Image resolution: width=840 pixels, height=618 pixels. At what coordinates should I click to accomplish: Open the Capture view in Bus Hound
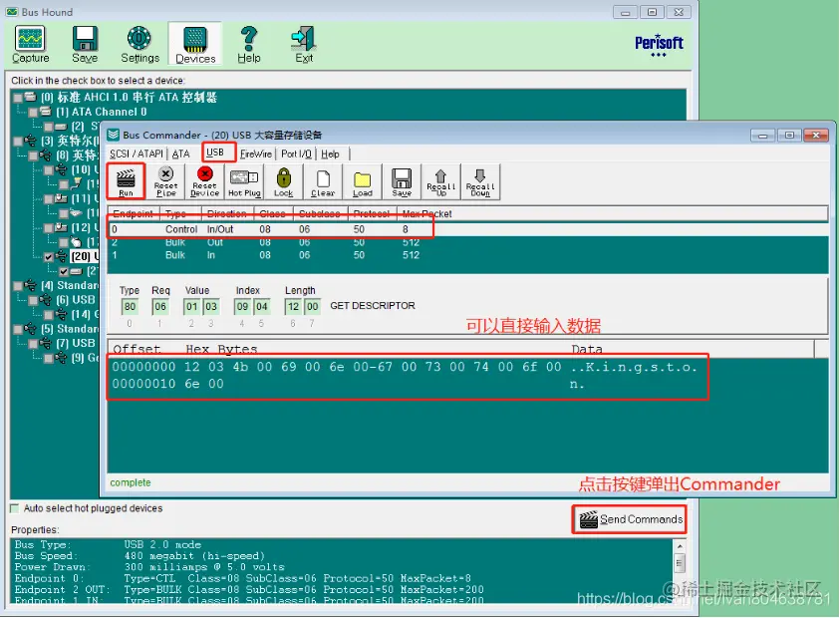point(31,45)
